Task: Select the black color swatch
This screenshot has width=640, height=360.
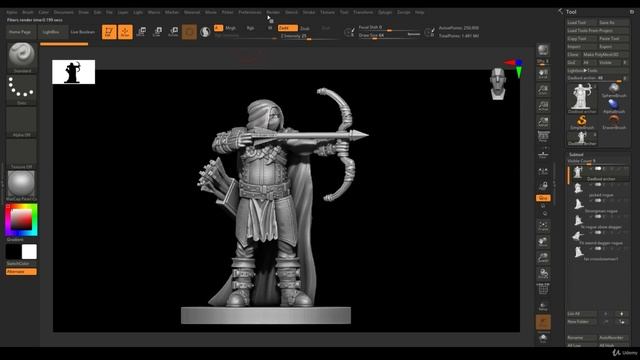Action: [x=13, y=252]
